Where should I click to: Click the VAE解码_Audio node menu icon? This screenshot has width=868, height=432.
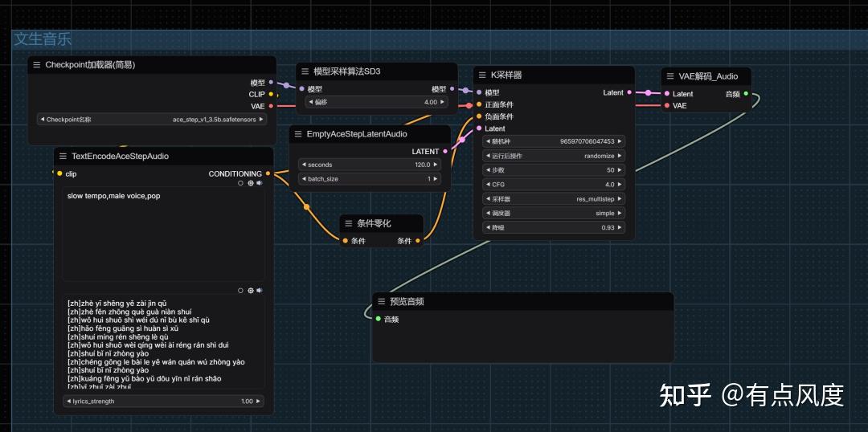(x=669, y=76)
